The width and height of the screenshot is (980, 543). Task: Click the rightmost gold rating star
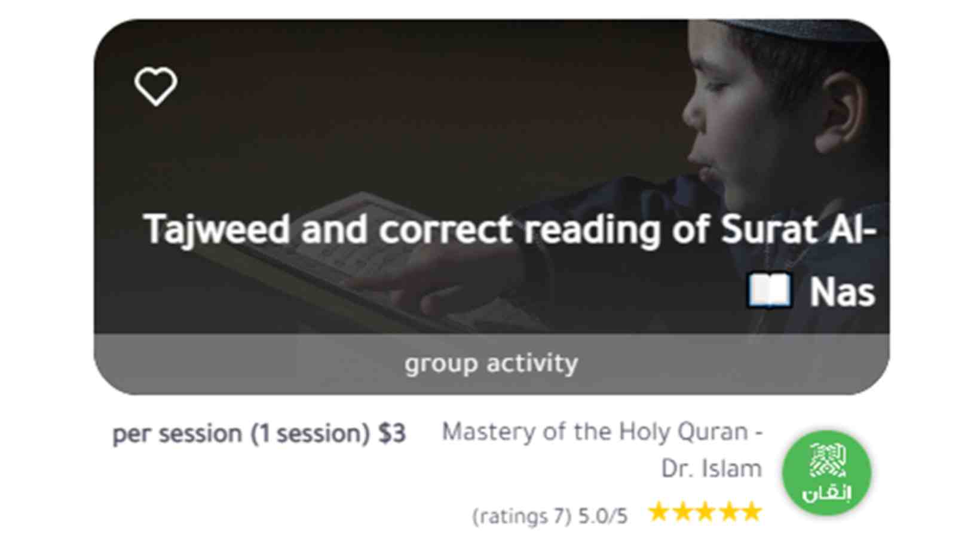pos(751,512)
